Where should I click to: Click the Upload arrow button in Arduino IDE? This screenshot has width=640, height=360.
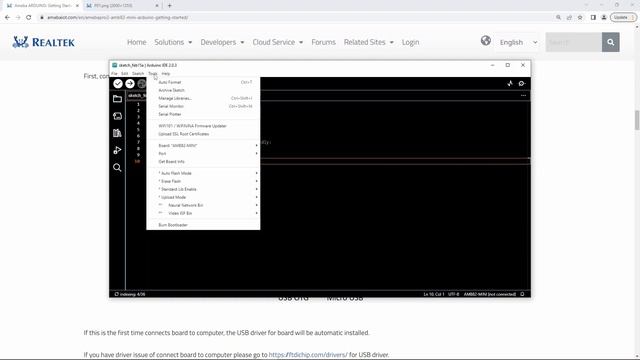(x=130, y=83)
